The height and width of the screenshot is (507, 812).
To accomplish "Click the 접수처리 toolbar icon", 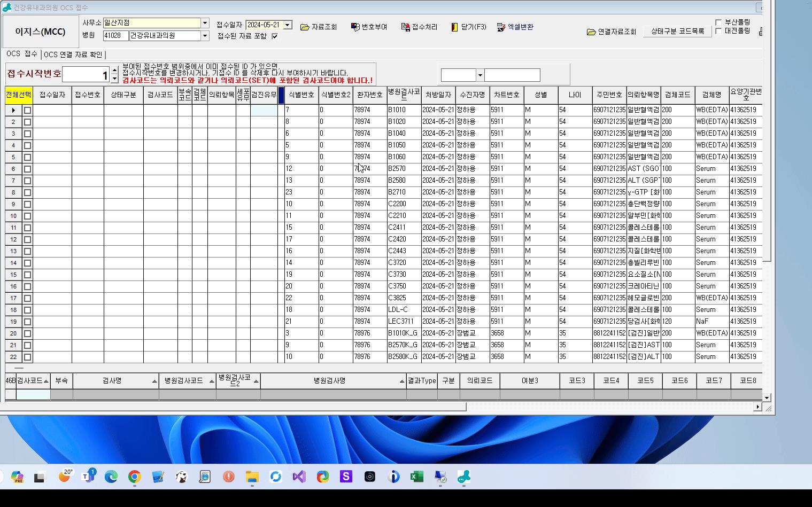I will coord(405,27).
